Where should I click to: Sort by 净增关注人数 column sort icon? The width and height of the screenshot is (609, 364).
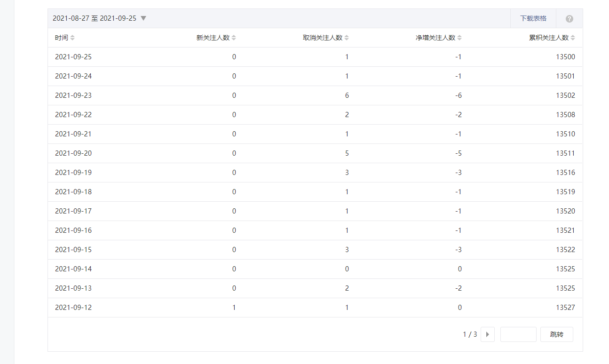[x=459, y=38]
